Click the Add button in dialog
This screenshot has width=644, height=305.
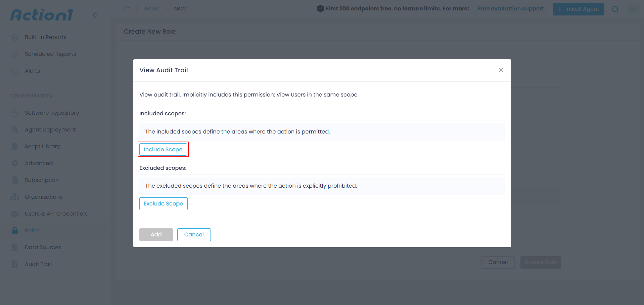pos(156,235)
